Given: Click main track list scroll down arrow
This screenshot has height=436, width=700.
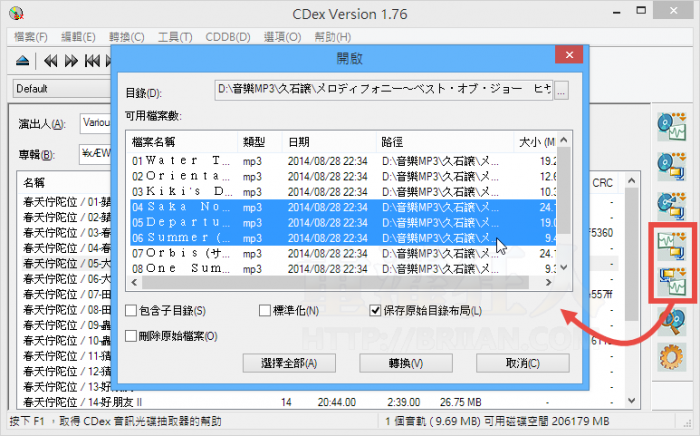Looking at the screenshot, I should tap(631, 400).
